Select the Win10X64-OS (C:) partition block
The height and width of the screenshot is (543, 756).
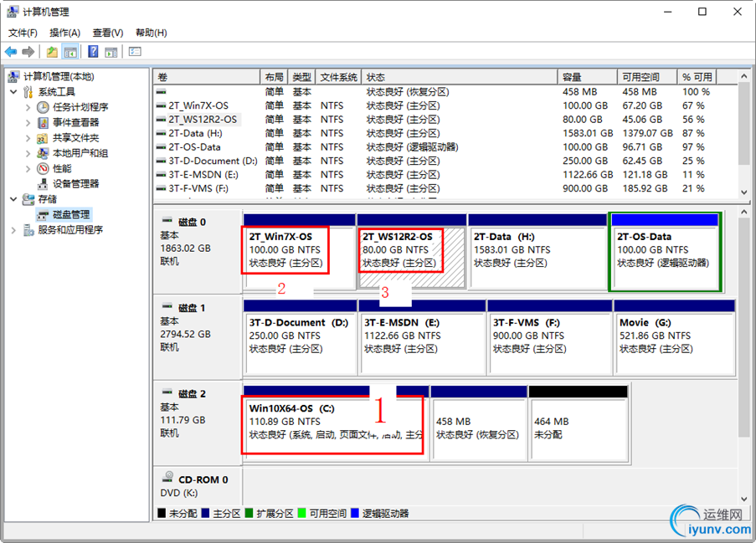(332, 422)
